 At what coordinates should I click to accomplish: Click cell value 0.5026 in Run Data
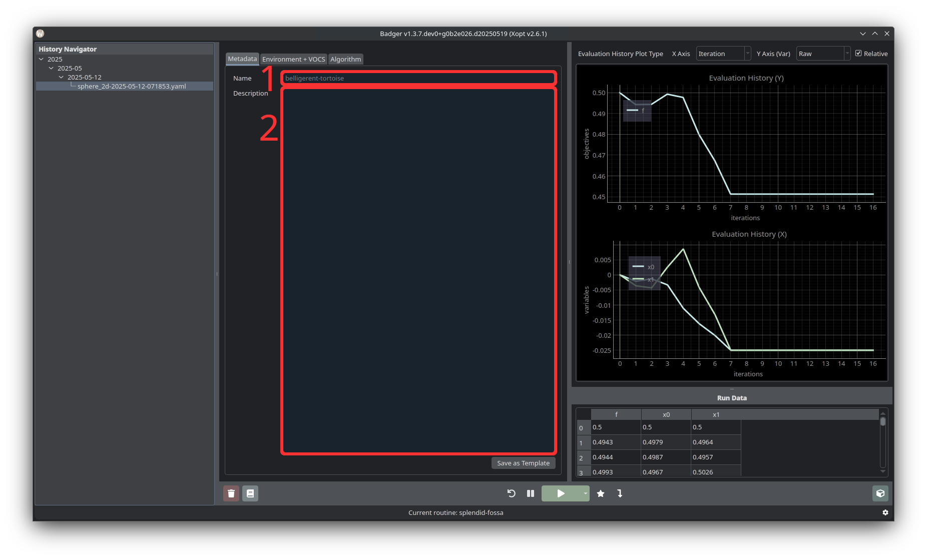point(716,472)
